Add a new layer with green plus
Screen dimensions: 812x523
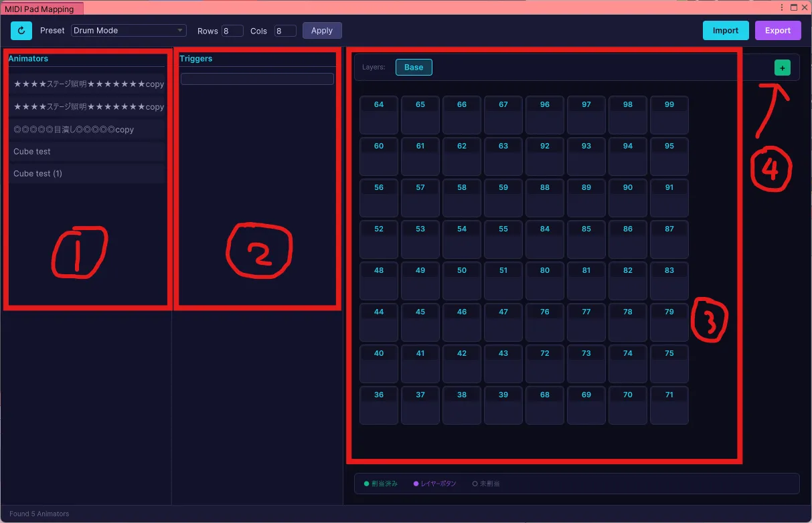(782, 68)
